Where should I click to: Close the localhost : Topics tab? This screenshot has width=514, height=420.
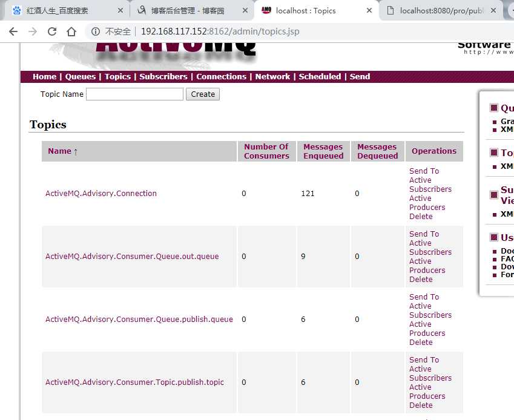coord(369,10)
